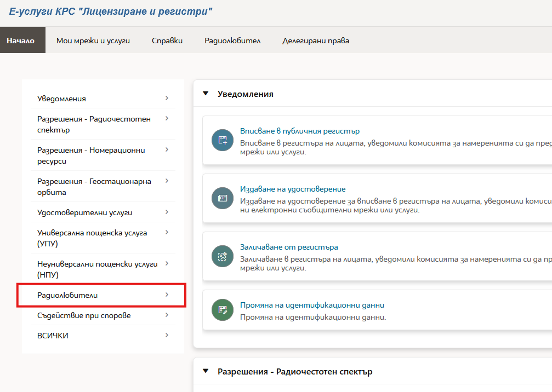The height and width of the screenshot is (392, 552).
Task: Select Разрешения - Номерационни ресурси in sidebar
Action: point(94,155)
